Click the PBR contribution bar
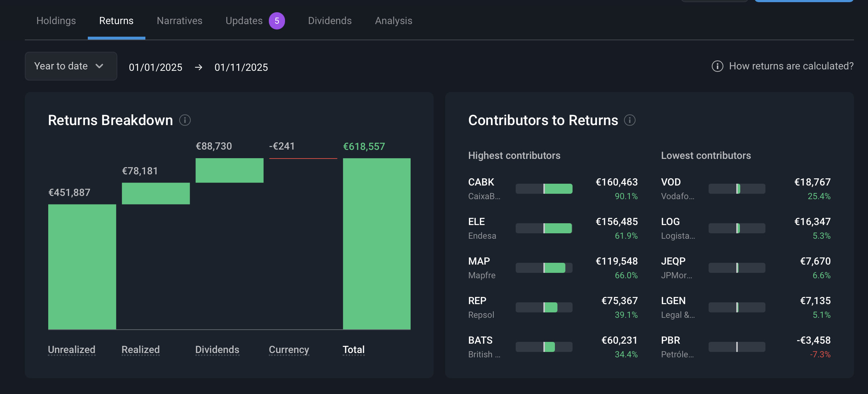 (x=737, y=347)
